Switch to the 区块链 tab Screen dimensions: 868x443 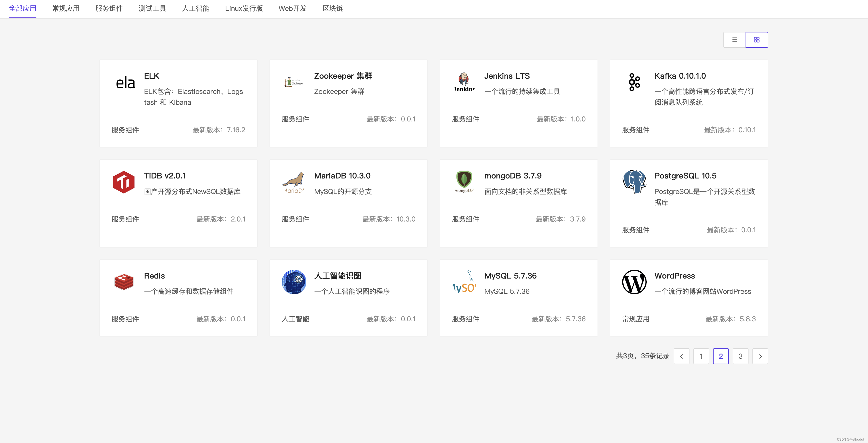tap(333, 8)
